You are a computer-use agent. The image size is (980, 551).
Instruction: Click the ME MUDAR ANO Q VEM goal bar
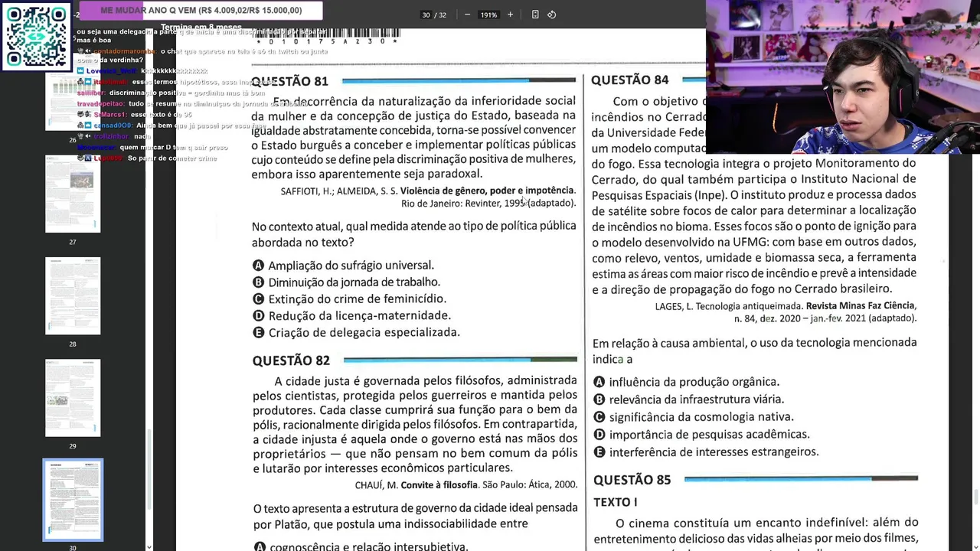pos(201,11)
